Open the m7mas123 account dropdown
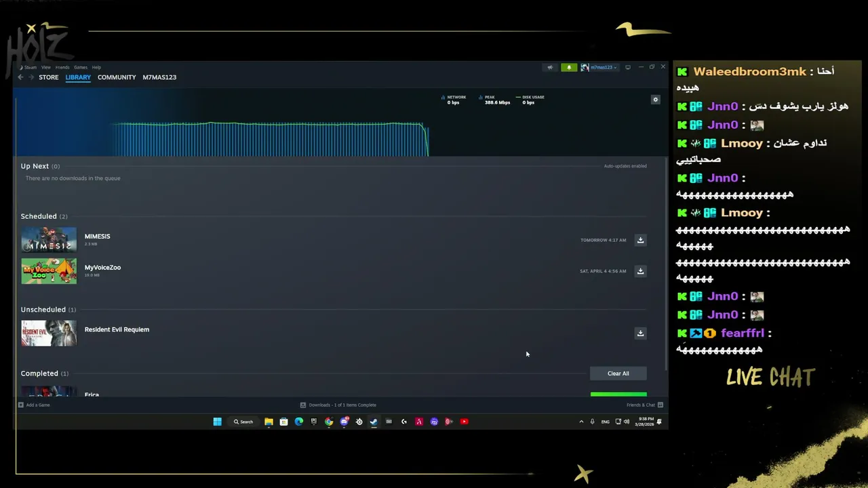Image resolution: width=868 pixels, height=488 pixels. tap(600, 67)
